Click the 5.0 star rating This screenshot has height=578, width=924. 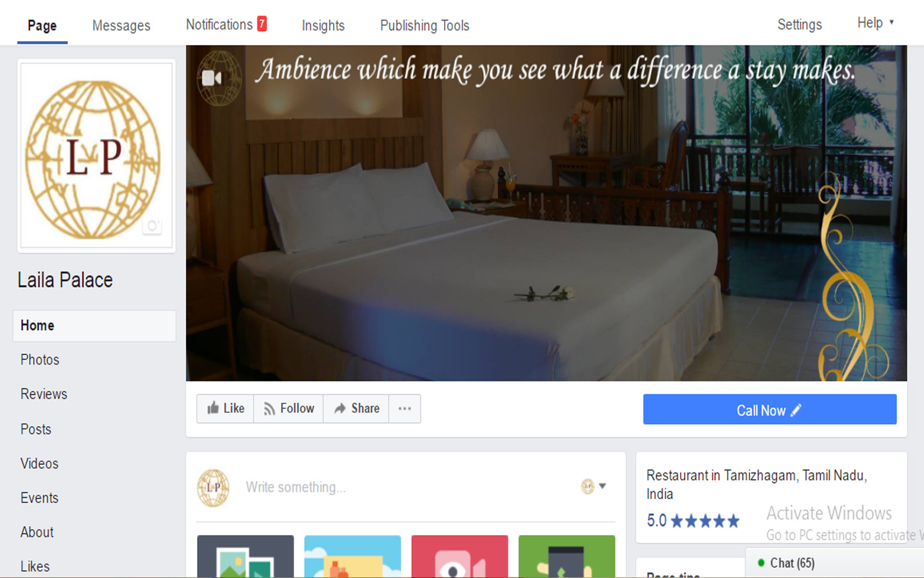pos(692,520)
